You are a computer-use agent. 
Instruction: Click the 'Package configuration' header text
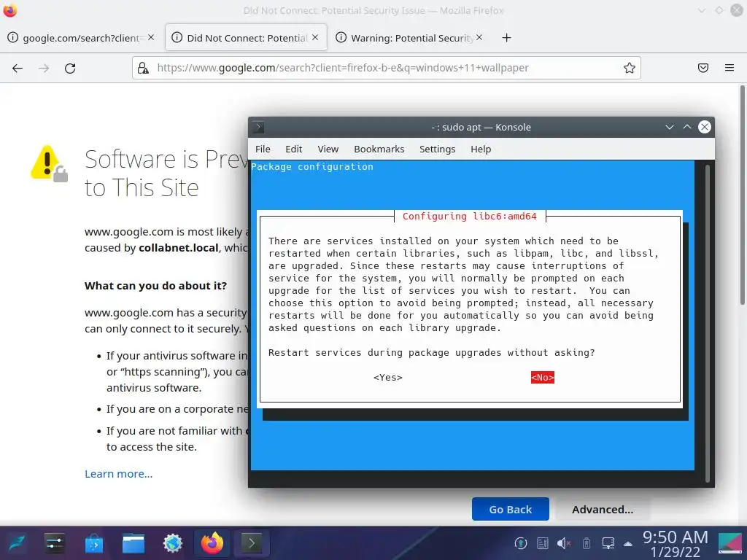pyautogui.click(x=312, y=167)
